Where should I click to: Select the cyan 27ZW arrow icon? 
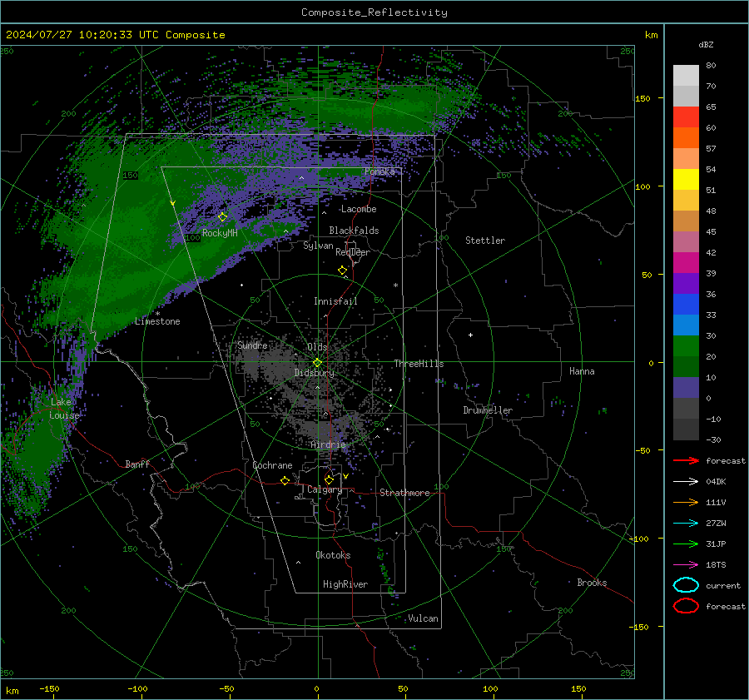click(x=686, y=524)
